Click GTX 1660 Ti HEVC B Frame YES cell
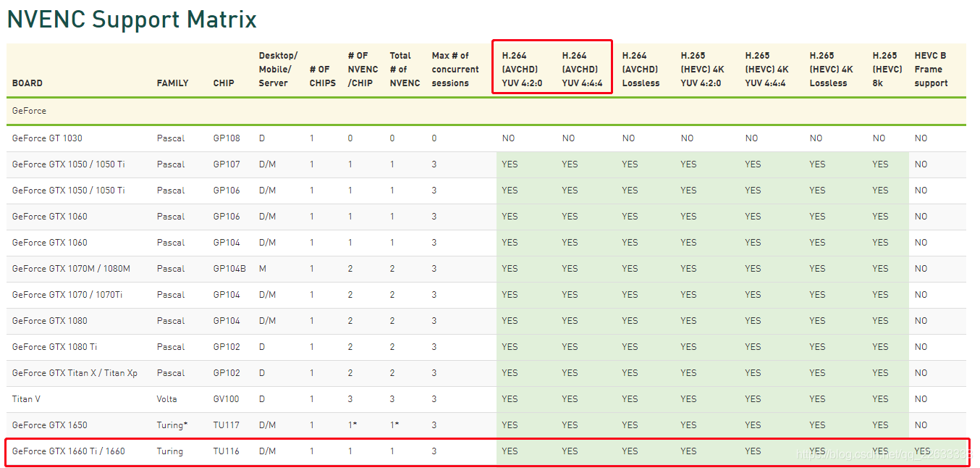Screen dimensions: 980x468 coord(922,451)
